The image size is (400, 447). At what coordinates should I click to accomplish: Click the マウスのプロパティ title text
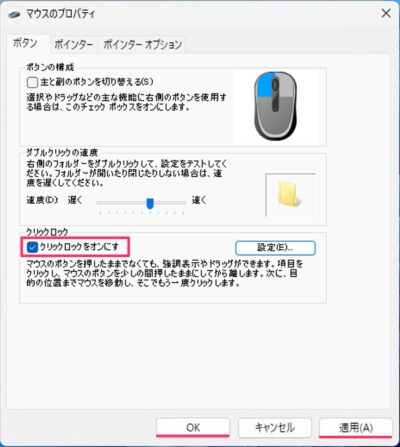(x=60, y=14)
